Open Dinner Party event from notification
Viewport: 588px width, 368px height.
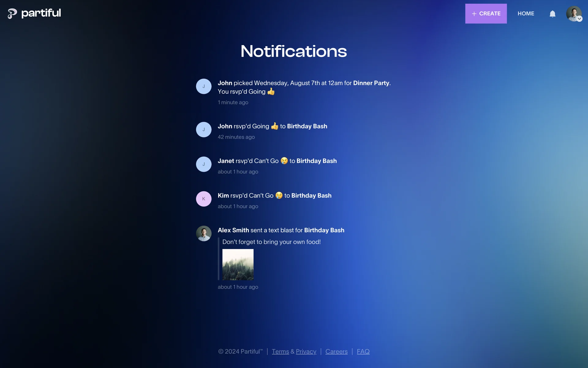tap(371, 83)
